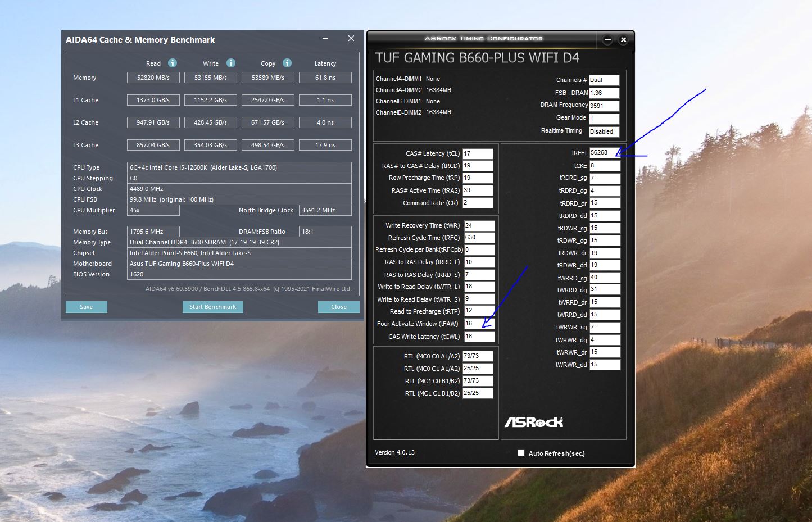Click the L1 Cache Read value 1373.0 GB/s
The height and width of the screenshot is (522, 812).
tap(153, 100)
